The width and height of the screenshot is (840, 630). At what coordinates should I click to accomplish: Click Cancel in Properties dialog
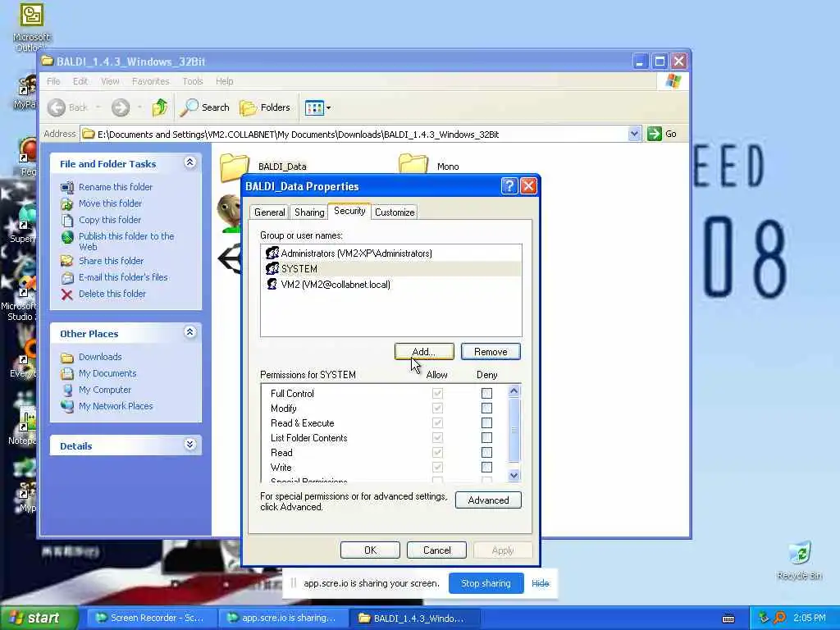(436, 550)
